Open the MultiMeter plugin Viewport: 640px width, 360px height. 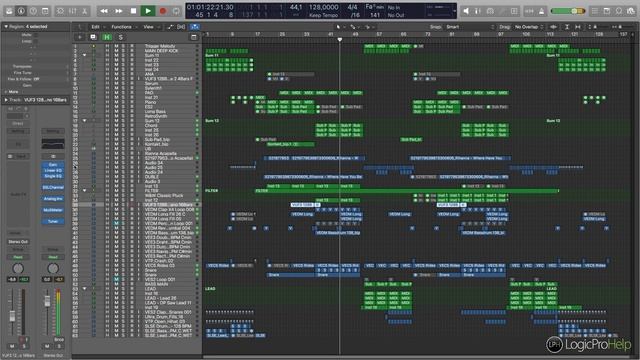coord(53,210)
